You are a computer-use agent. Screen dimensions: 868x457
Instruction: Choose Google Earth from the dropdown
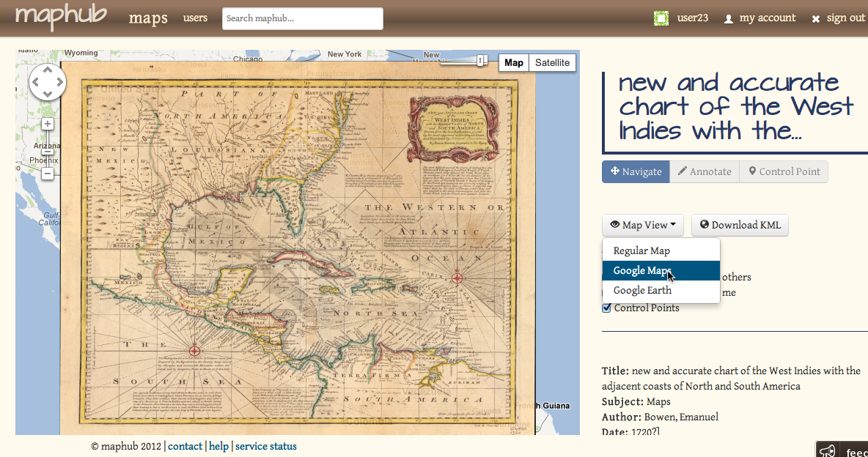click(661, 290)
